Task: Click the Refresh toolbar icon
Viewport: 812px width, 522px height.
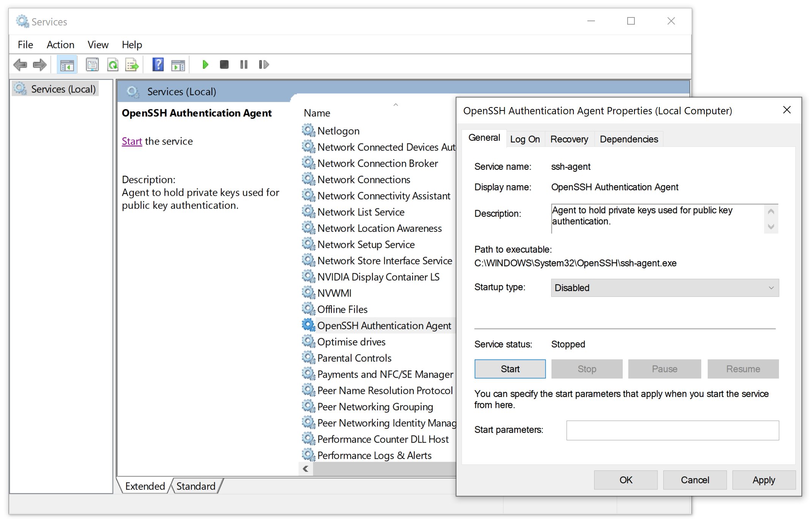Action: [113, 65]
